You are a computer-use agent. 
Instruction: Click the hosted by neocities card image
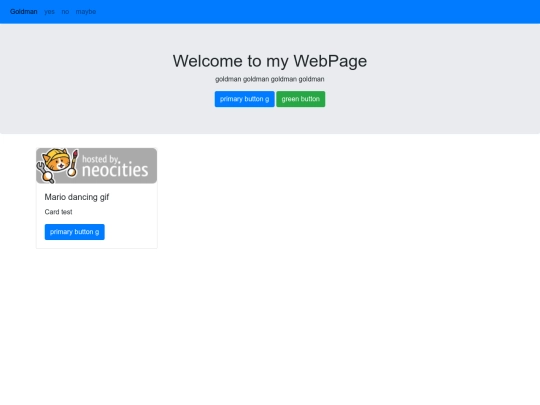pos(96,166)
